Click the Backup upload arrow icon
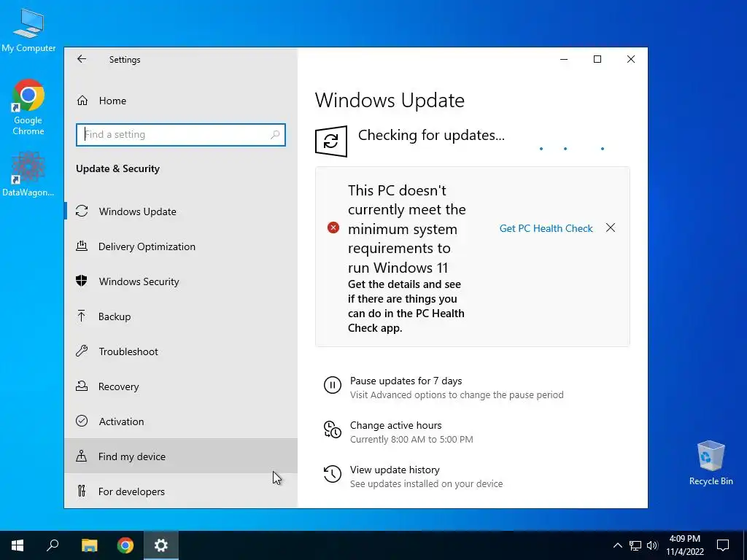Screen dimensions: 747x560 pyautogui.click(x=82, y=316)
